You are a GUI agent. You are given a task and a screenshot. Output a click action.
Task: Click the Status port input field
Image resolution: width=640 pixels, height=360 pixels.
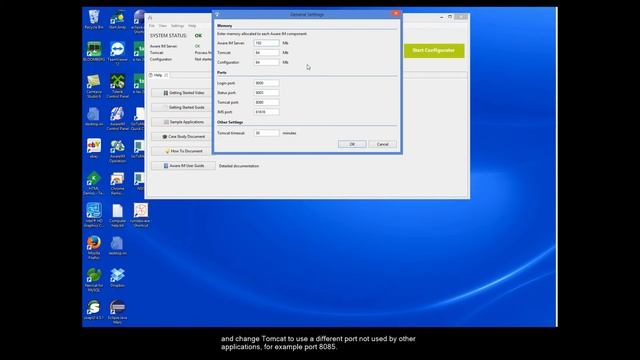(267, 93)
